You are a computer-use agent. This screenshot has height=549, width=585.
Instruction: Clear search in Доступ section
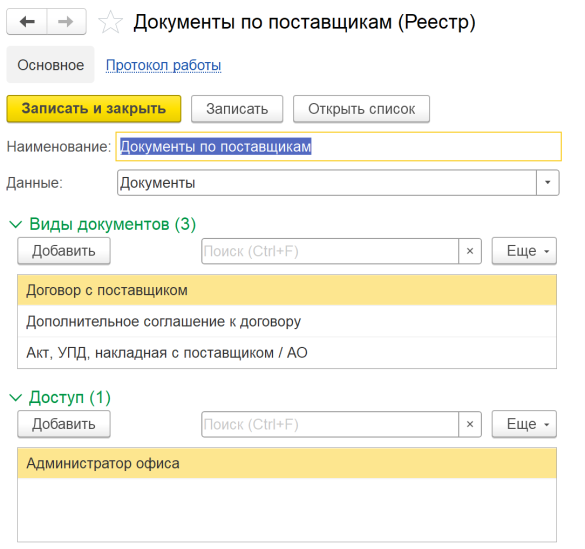tap(470, 424)
